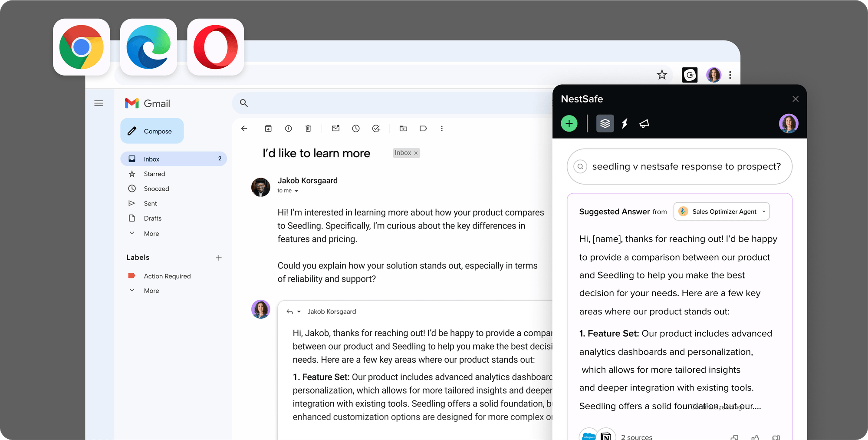The height and width of the screenshot is (440, 868).
Task: Open the Inbox folder
Action: click(174, 159)
